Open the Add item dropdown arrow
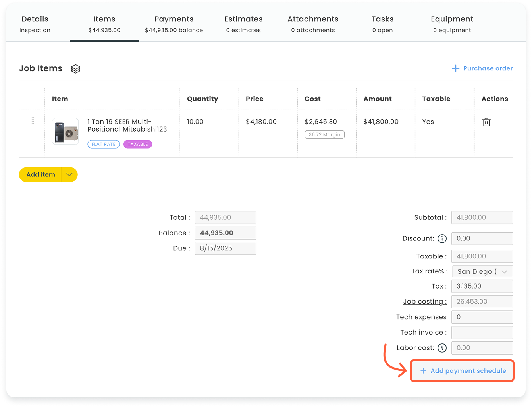This screenshot has height=407, width=532. 69,174
